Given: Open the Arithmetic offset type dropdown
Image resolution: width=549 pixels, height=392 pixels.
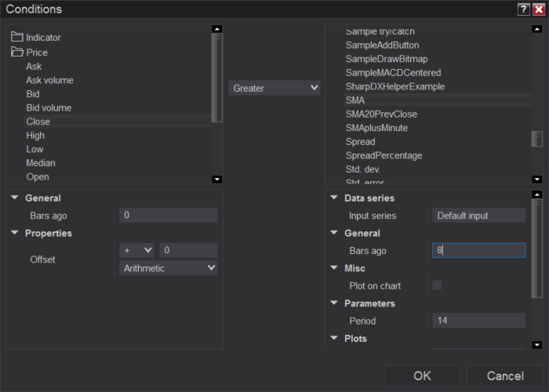Looking at the screenshot, I should (168, 268).
